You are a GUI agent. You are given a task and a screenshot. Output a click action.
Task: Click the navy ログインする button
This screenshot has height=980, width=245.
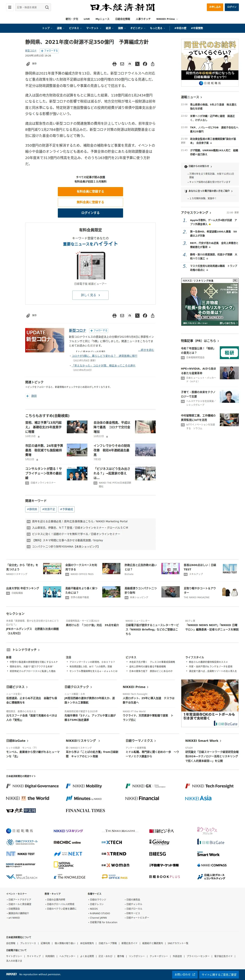click(x=90, y=213)
